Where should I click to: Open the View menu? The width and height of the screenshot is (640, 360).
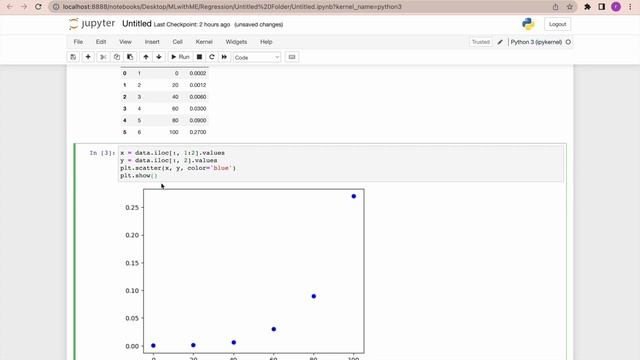(125, 42)
